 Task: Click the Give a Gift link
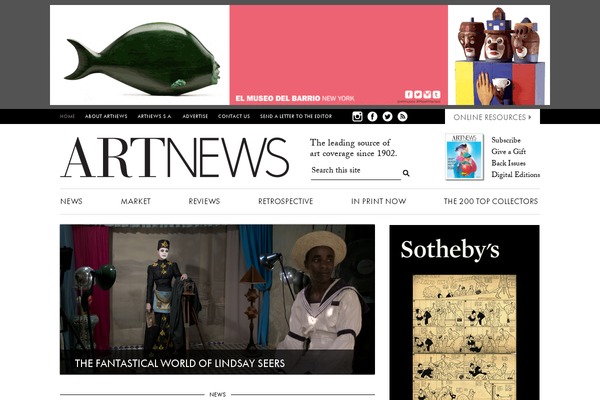(x=509, y=152)
